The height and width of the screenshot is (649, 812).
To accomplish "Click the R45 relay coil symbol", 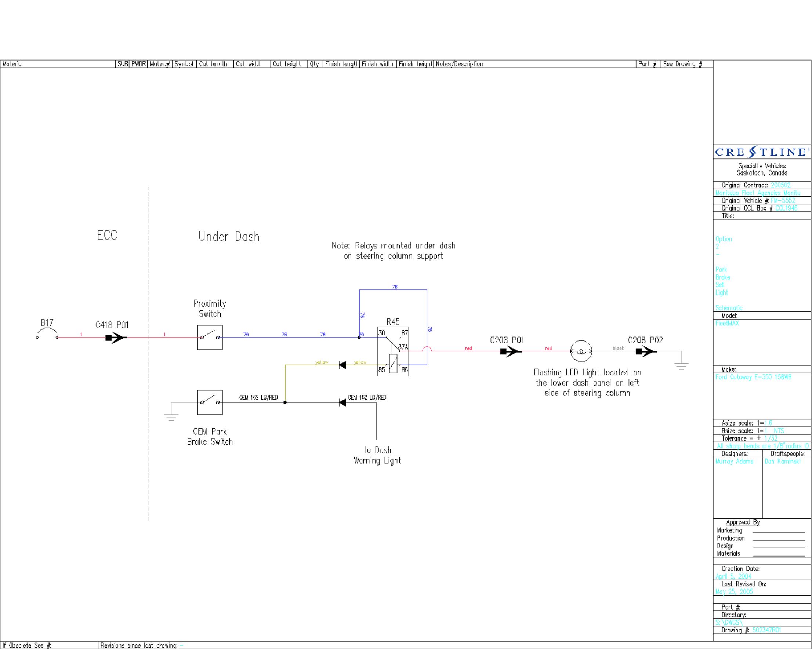I will coord(393,364).
